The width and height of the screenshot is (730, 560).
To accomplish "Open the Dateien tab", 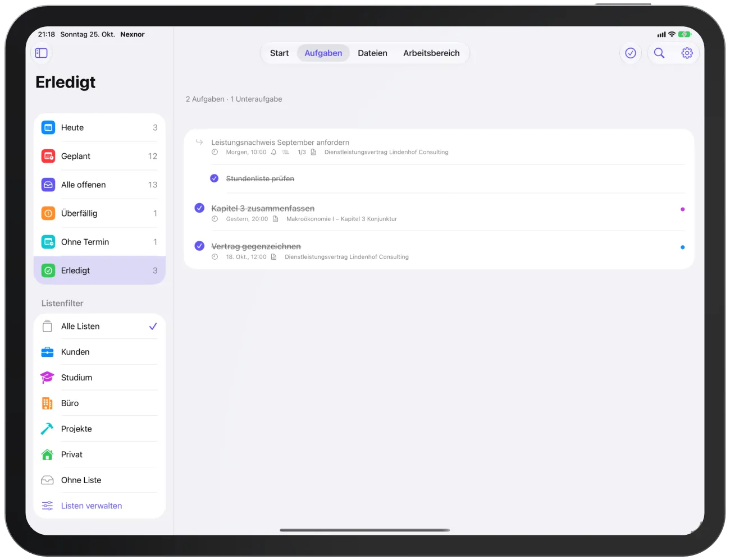I will pos(373,53).
